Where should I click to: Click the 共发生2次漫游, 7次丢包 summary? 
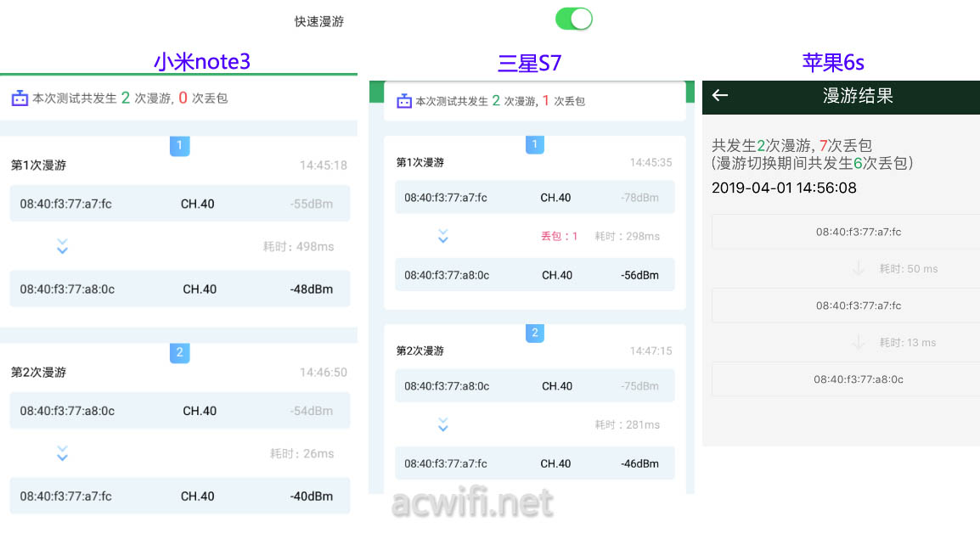pyautogui.click(x=791, y=146)
